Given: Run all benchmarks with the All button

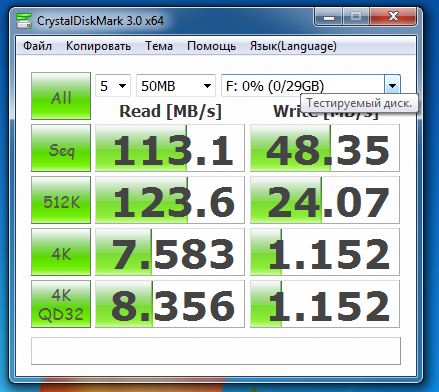Looking at the screenshot, I should click(61, 96).
